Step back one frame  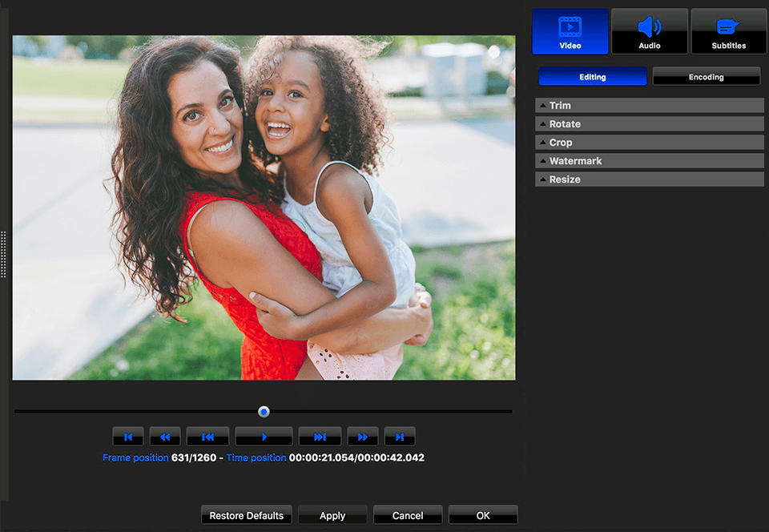point(207,436)
